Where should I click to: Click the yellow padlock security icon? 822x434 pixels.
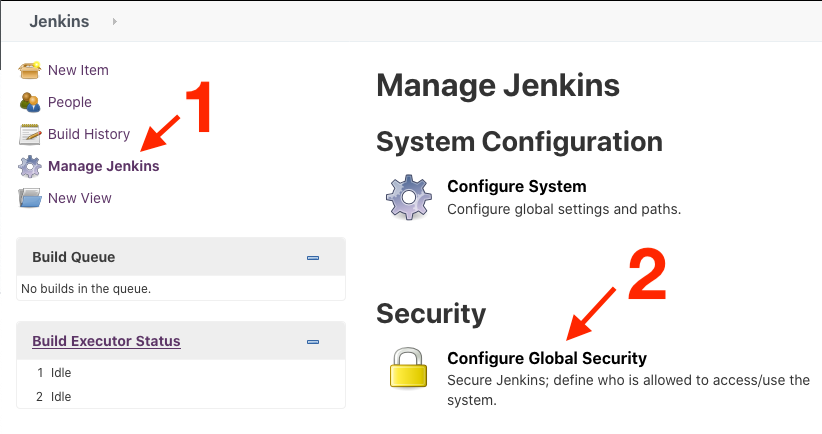coord(408,368)
